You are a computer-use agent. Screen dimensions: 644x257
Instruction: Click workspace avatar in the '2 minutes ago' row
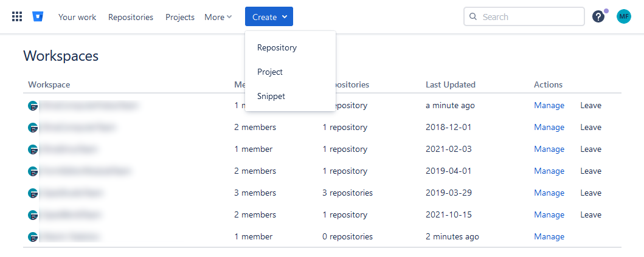pyautogui.click(x=33, y=236)
